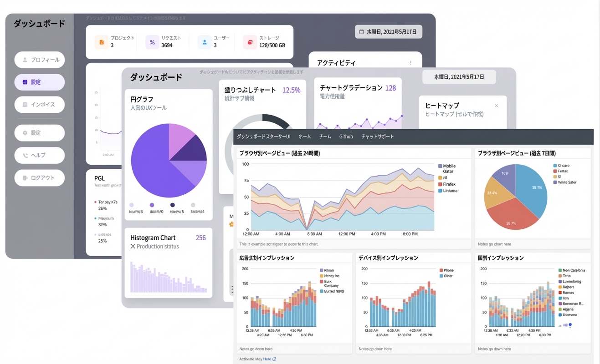Toggle the Firefox legend entry
This screenshot has width=600, height=364.
click(x=446, y=184)
